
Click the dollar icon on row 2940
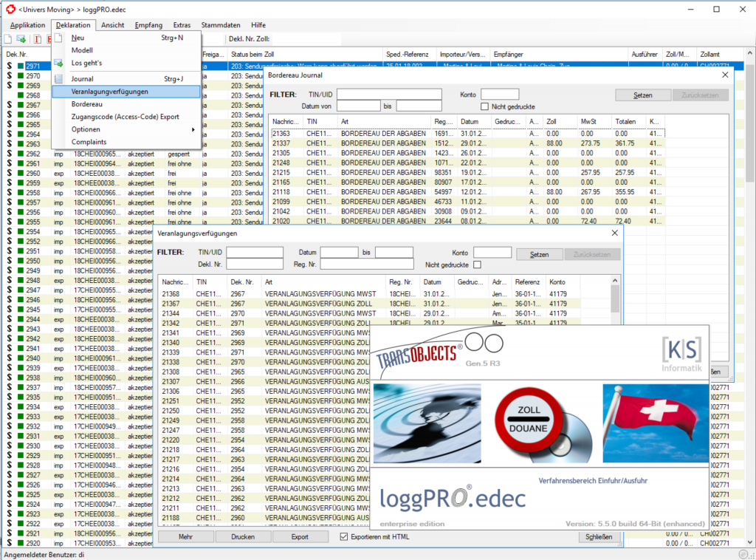point(9,358)
